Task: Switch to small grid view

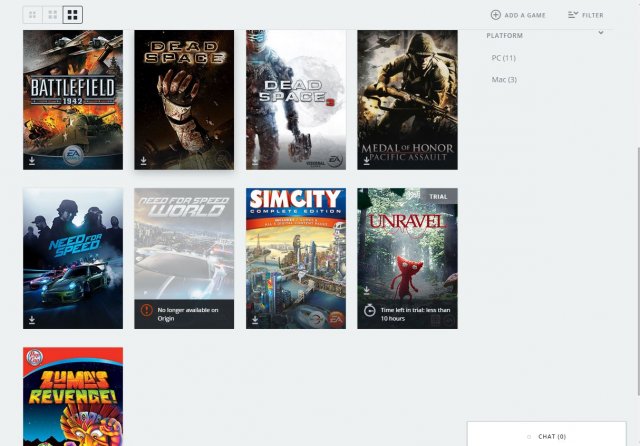Action: click(x=32, y=15)
